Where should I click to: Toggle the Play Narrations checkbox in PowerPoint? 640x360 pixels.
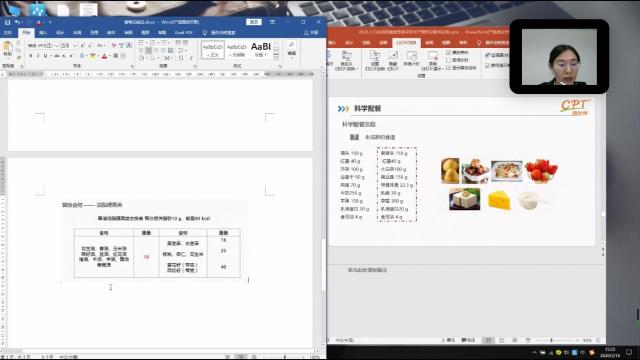click(449, 53)
